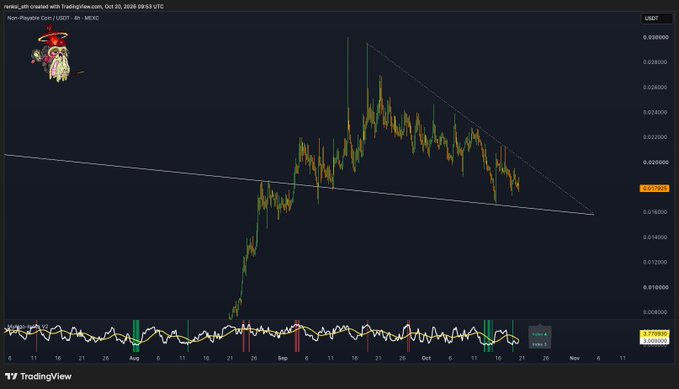Click the USDT currency label on the price axis
The width and height of the screenshot is (679, 389).
(x=656, y=18)
